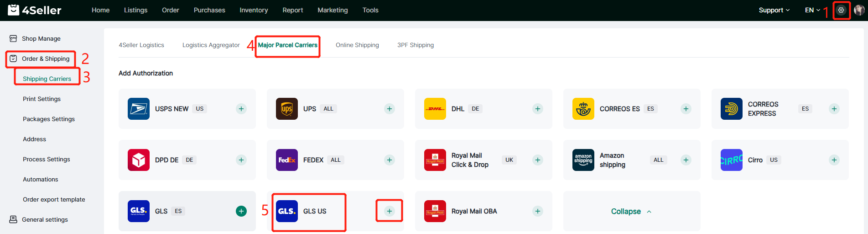The height and width of the screenshot is (234, 868).
Task: Add Amazon shipping authorization plus icon
Action: coord(686,160)
